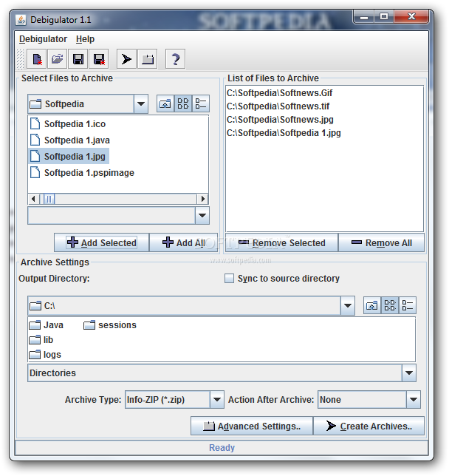Select the logs folder
This screenshot has width=449, height=476.
[45, 355]
